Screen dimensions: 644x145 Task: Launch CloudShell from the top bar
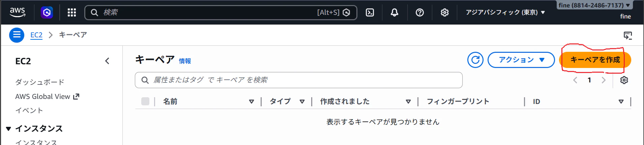tap(370, 12)
